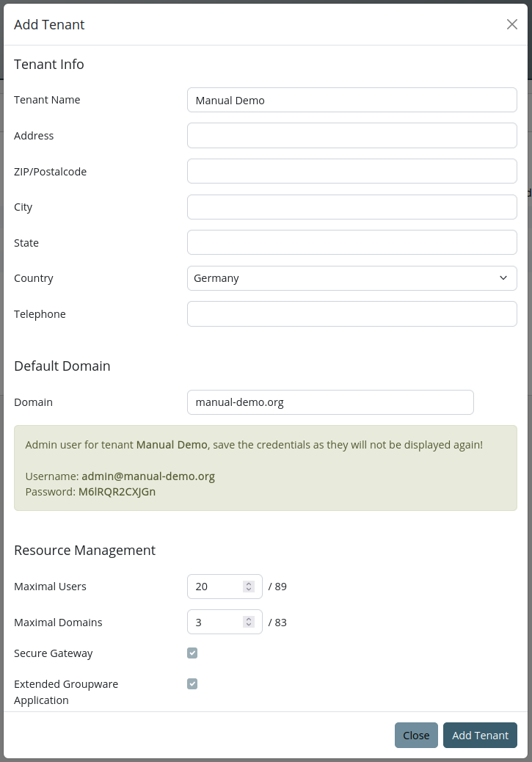532x762 pixels.
Task: Click the Maximal Users number field
Action: click(216, 586)
